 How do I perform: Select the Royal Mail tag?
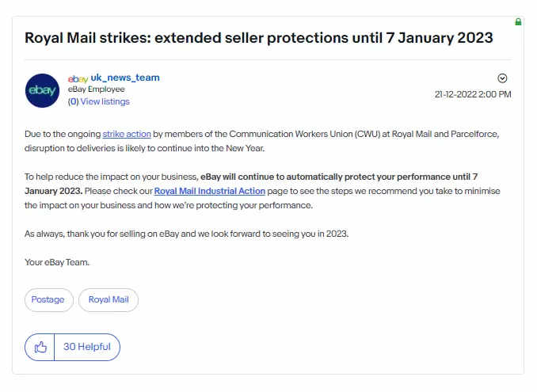pos(109,300)
